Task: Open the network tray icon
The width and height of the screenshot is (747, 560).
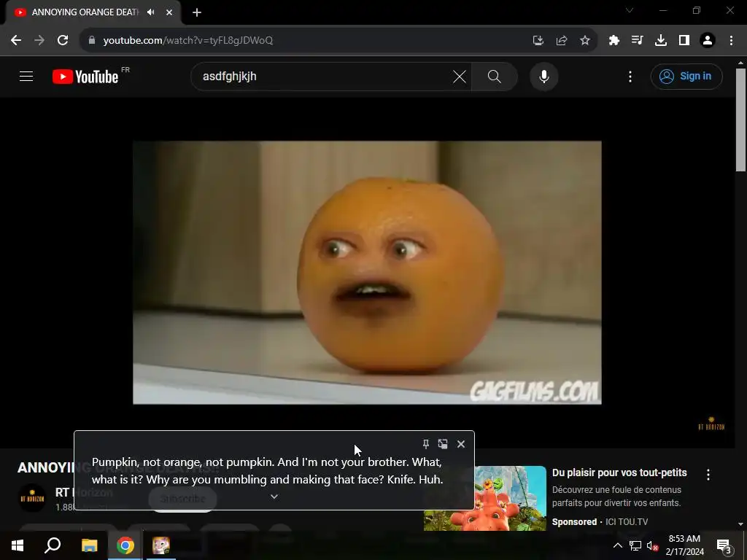Action: coord(635,545)
